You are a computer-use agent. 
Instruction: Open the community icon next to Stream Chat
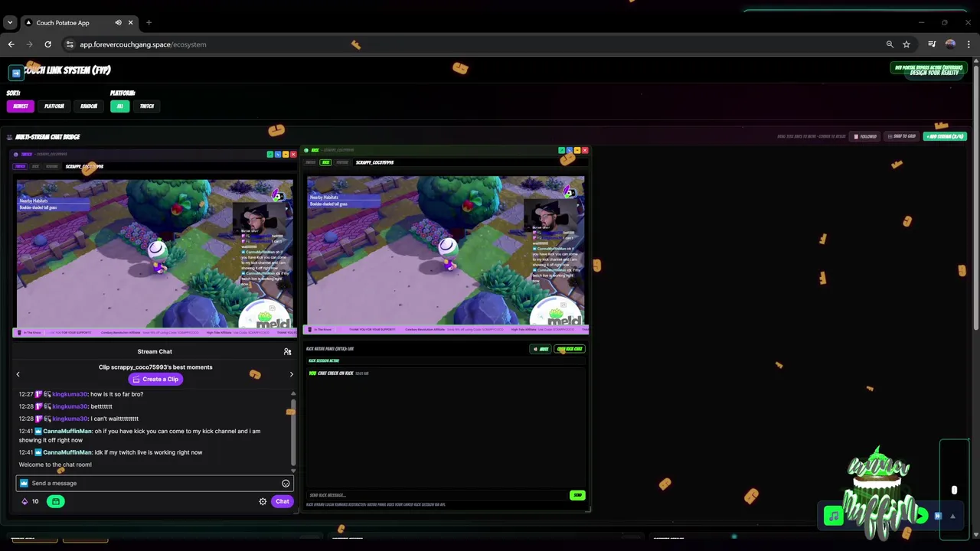[x=287, y=351]
